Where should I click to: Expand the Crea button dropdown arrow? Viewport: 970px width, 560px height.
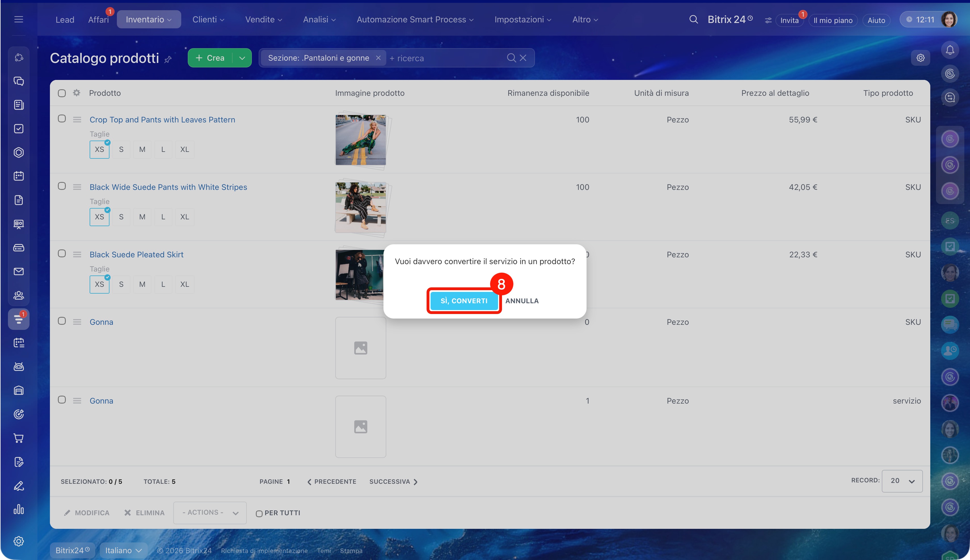click(x=242, y=58)
